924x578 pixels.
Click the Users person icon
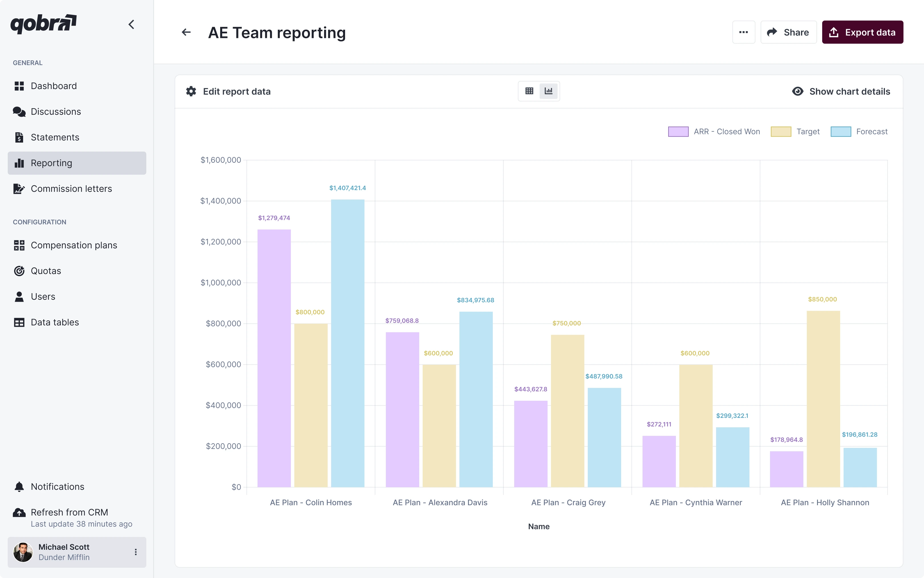19,297
